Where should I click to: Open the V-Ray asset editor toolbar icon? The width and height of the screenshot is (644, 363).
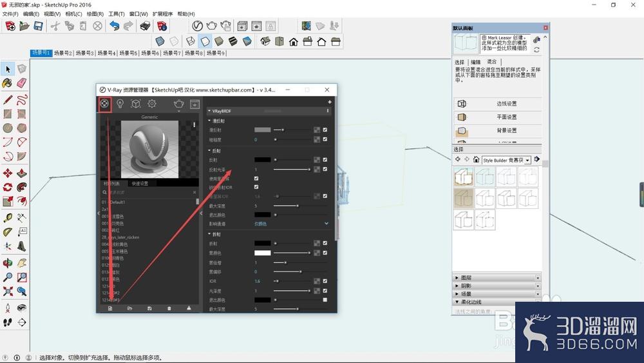pyautogui.click(x=197, y=26)
